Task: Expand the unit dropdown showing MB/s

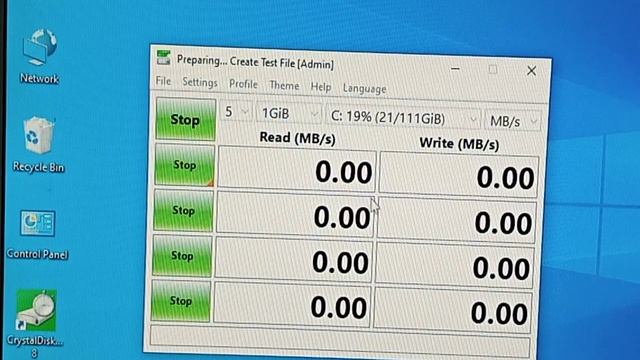Action: pos(513,121)
